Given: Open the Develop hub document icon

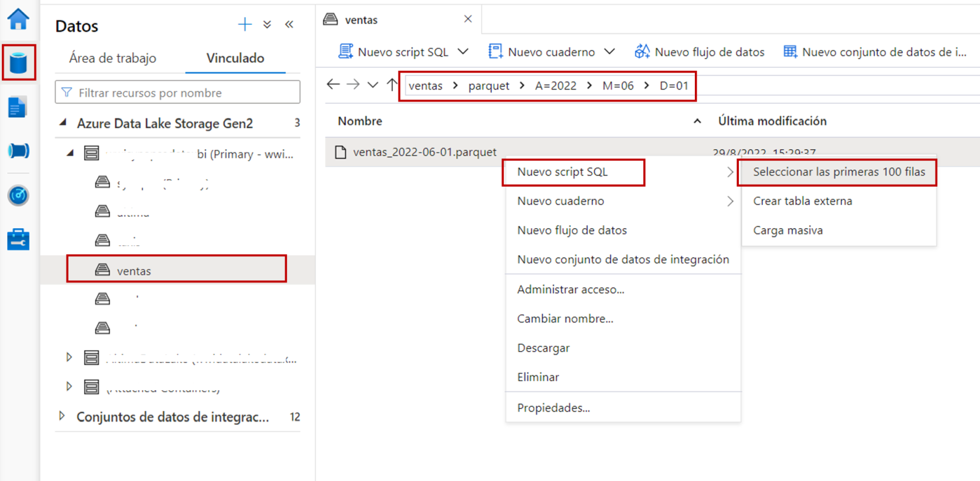Looking at the screenshot, I should [x=18, y=108].
